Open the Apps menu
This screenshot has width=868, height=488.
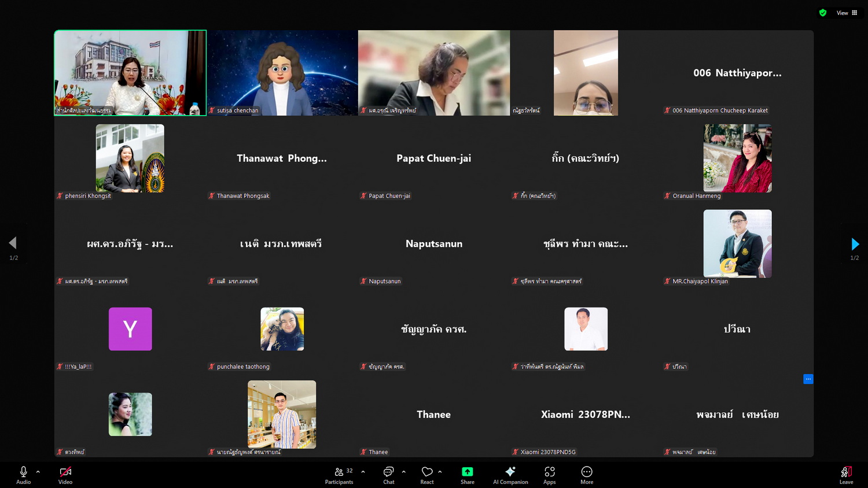point(549,475)
